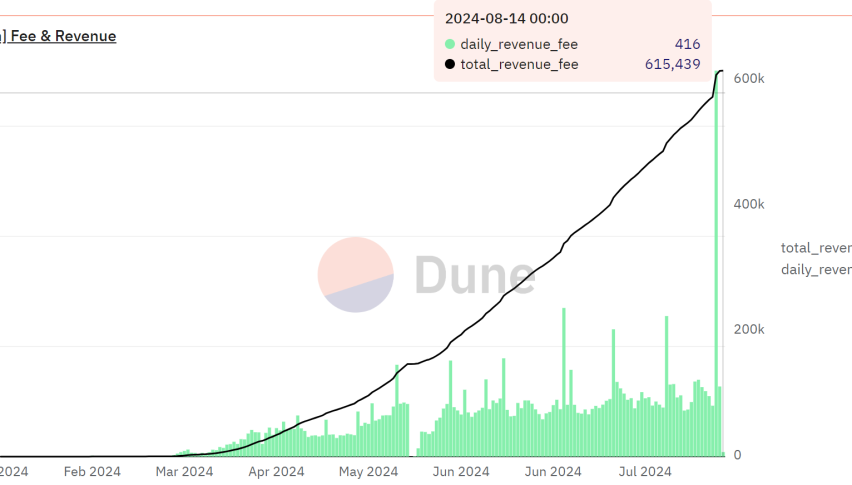Click the Apr 2024 x-axis label
The height and width of the screenshot is (485, 852).
click(x=276, y=472)
